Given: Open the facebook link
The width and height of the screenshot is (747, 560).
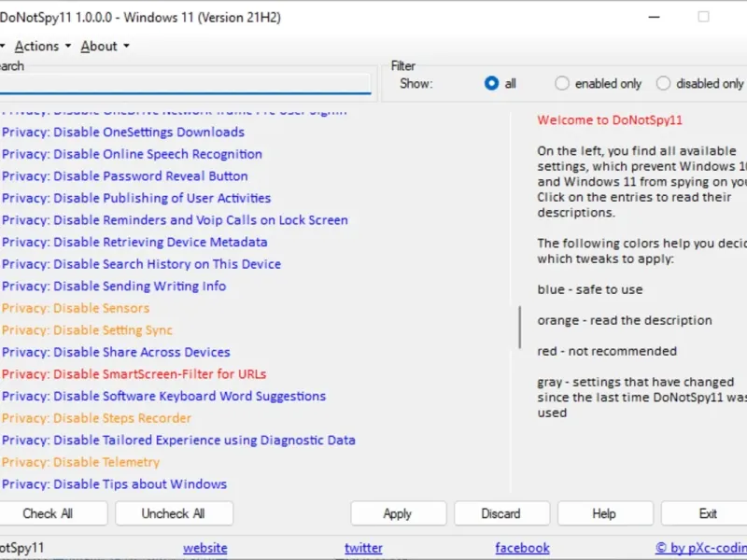Looking at the screenshot, I should click(x=522, y=548).
